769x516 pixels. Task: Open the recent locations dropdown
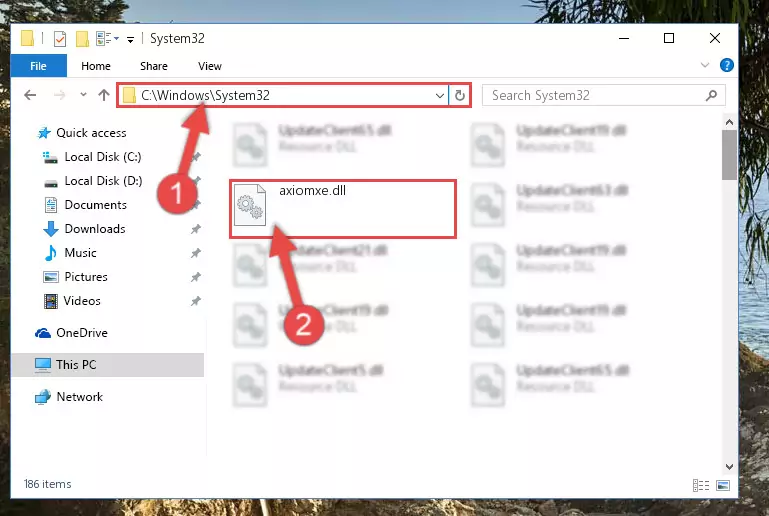pos(83,95)
